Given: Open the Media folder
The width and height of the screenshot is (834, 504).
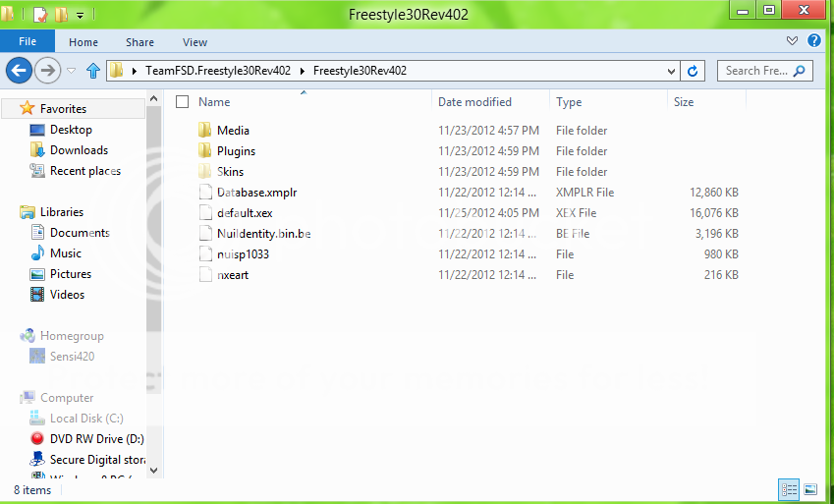Looking at the screenshot, I should click(233, 131).
